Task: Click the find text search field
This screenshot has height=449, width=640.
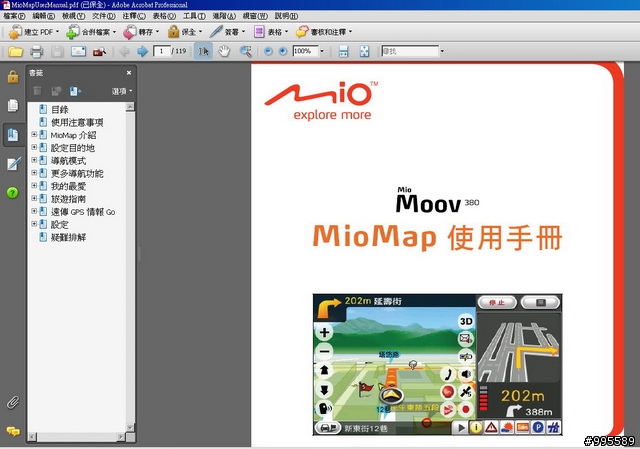Action: pos(410,51)
